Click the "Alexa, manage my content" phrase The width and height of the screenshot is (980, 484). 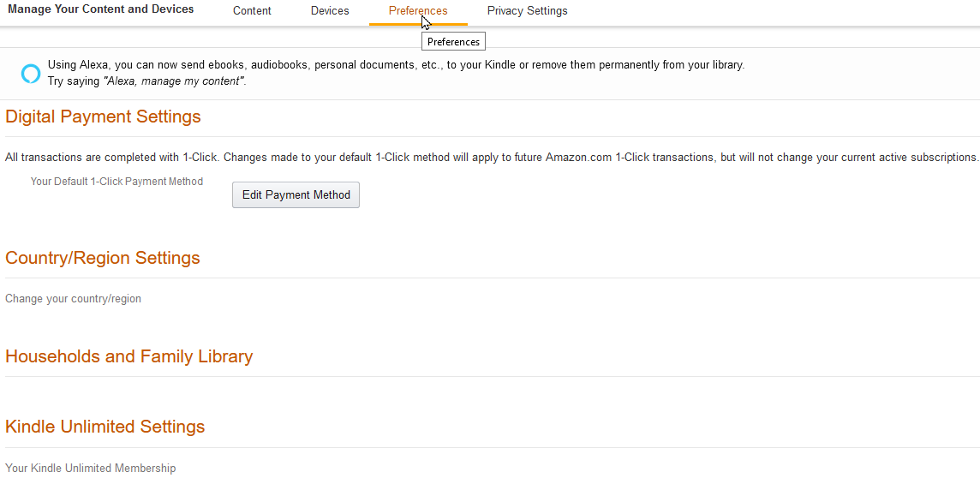174,81
